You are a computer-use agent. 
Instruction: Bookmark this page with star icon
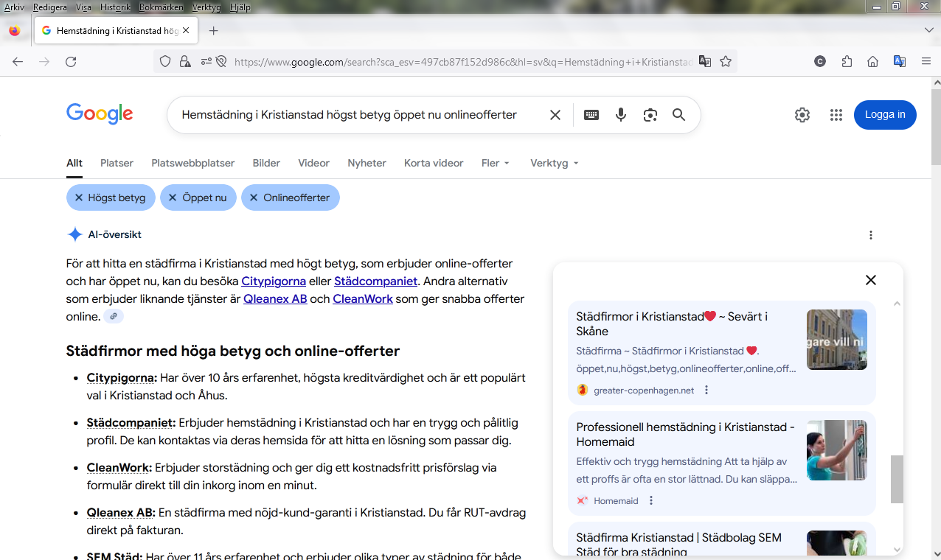coord(726,62)
